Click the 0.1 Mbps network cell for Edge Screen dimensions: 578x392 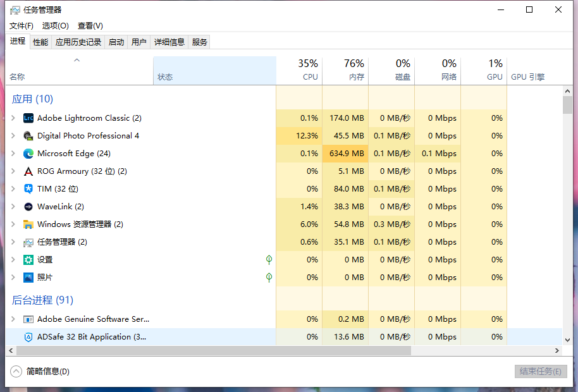[x=438, y=153]
